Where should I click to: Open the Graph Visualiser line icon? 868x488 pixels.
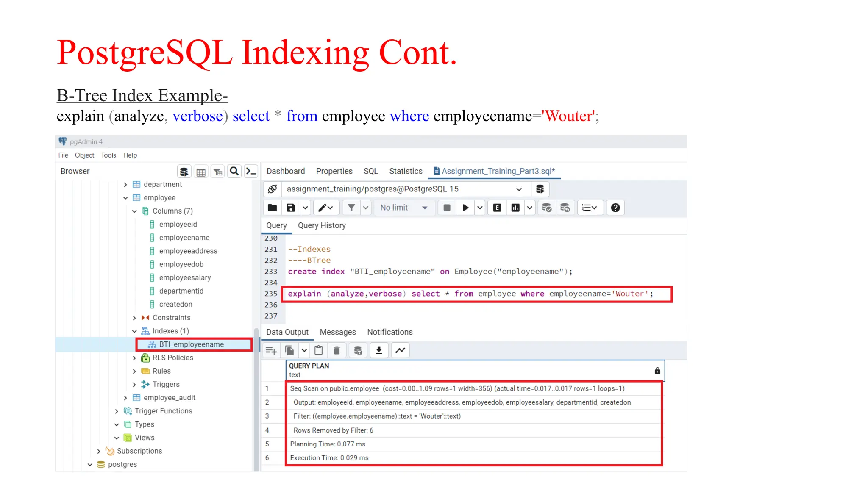[x=401, y=350]
